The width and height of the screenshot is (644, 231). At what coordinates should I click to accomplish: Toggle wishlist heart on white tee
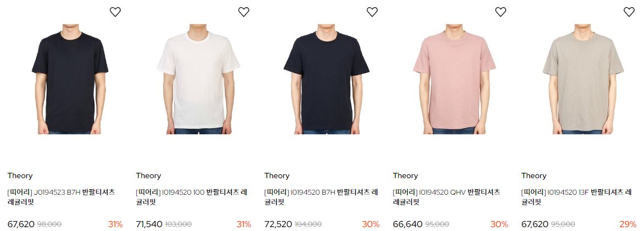tap(244, 12)
